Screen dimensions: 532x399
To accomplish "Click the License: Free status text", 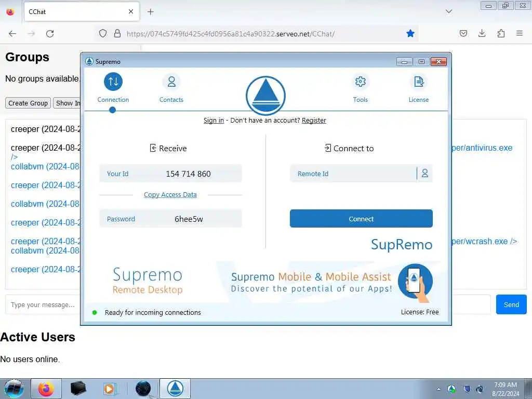I will tap(420, 312).
